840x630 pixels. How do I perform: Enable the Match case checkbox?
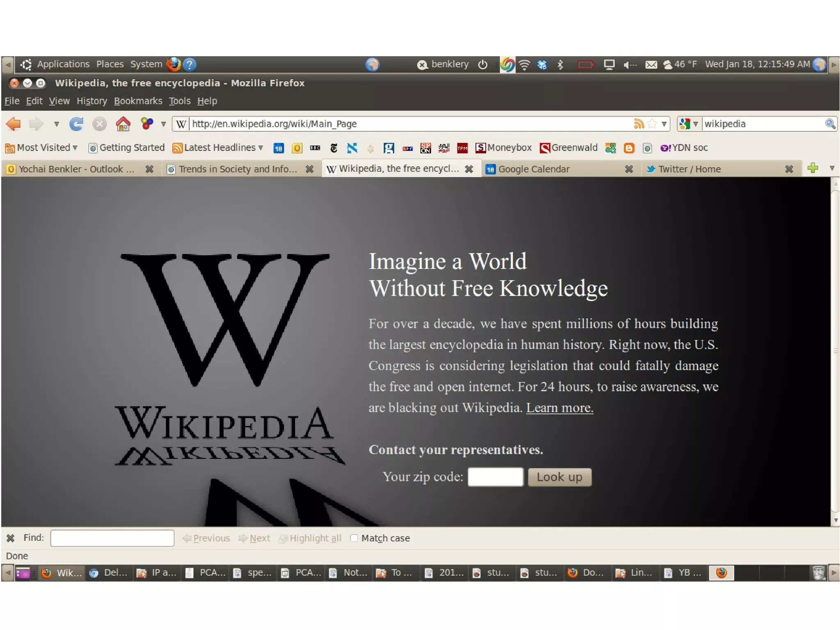pos(354,538)
